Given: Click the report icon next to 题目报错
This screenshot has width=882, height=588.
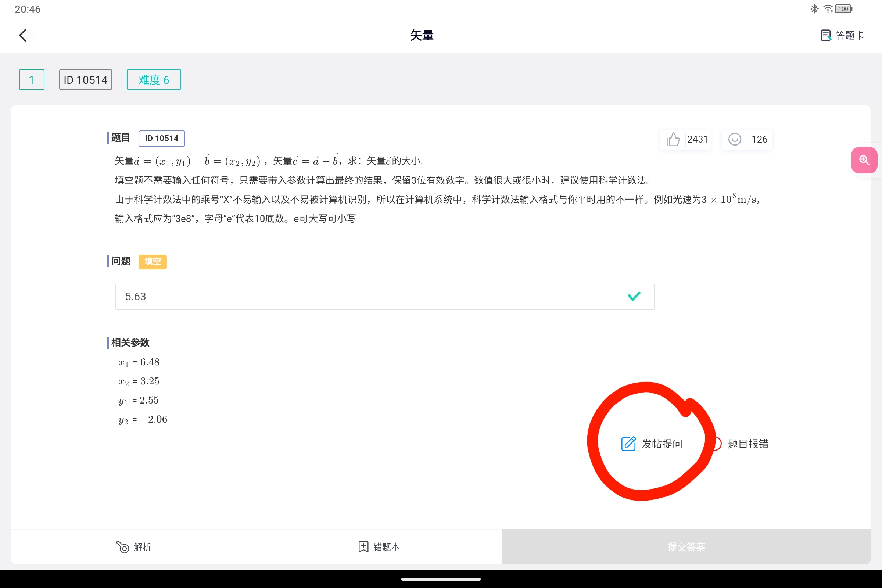Looking at the screenshot, I should (x=718, y=444).
